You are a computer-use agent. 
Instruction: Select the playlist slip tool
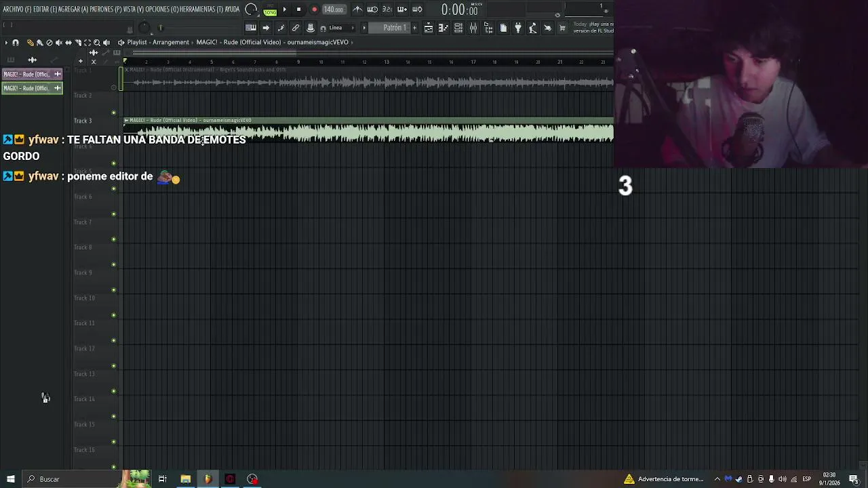pos(68,43)
